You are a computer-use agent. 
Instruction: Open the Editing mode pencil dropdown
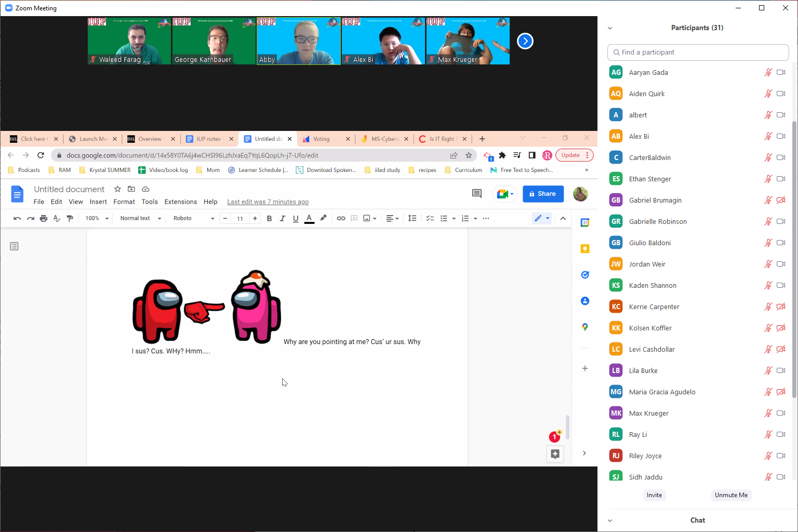542,218
